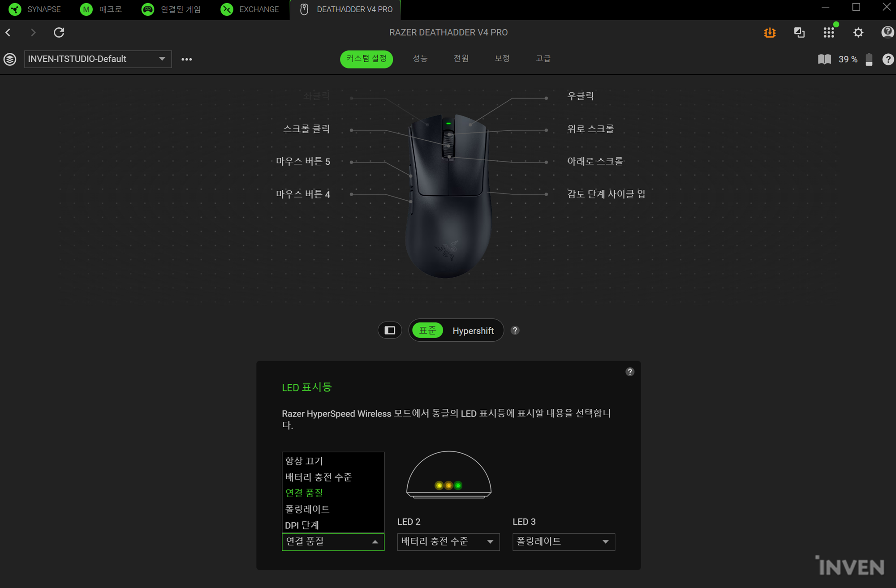Open INVEN-ITSTUDIO-Default profile dropdown
Screen dimensions: 896x588
(98, 59)
